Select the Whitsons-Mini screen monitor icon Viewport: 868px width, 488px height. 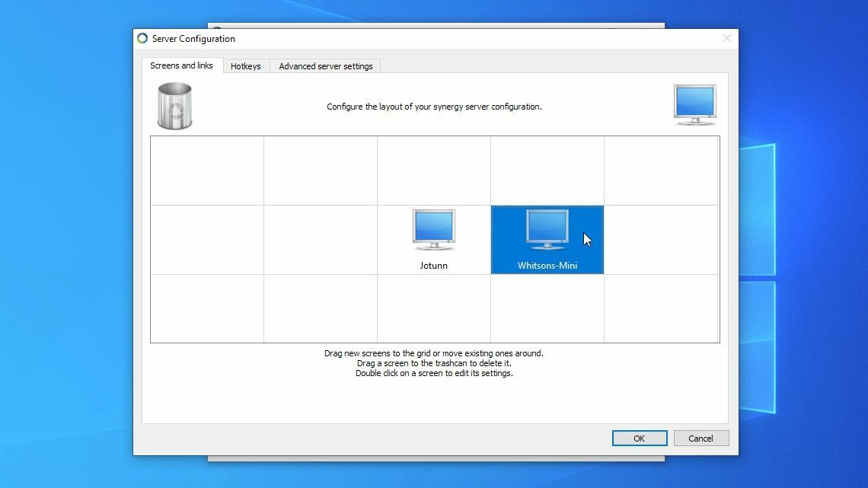[547, 228]
